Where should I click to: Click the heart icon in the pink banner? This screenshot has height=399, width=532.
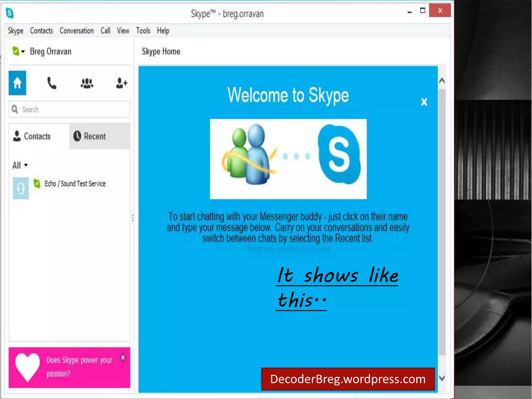pos(27,367)
